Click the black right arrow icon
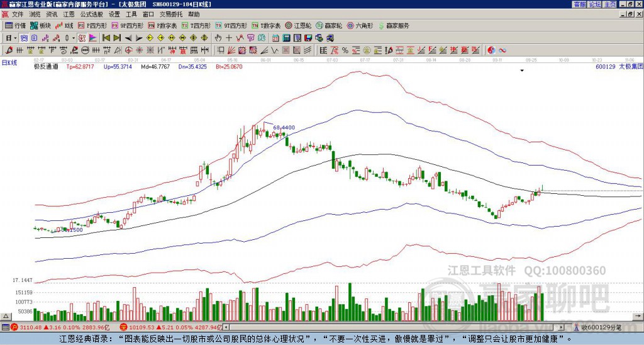 click(x=139, y=38)
